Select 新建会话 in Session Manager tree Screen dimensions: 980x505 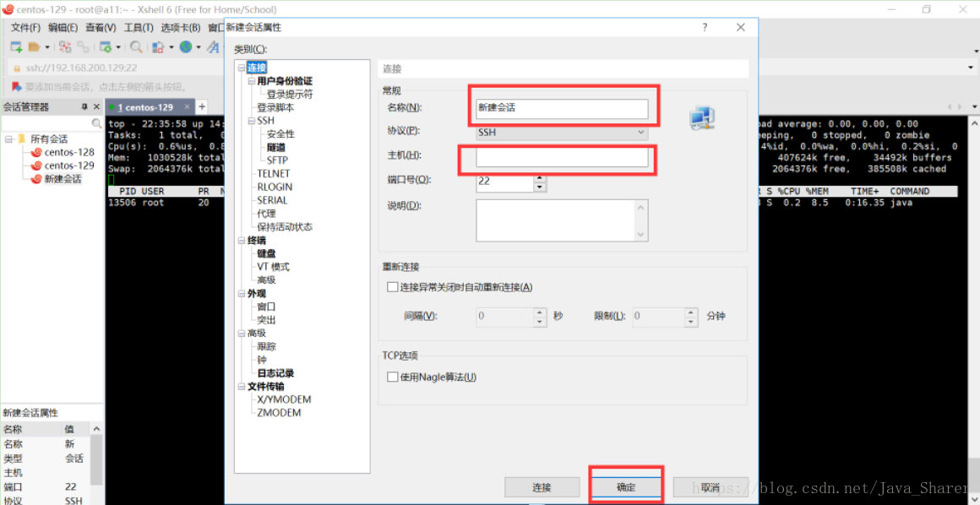(63, 179)
